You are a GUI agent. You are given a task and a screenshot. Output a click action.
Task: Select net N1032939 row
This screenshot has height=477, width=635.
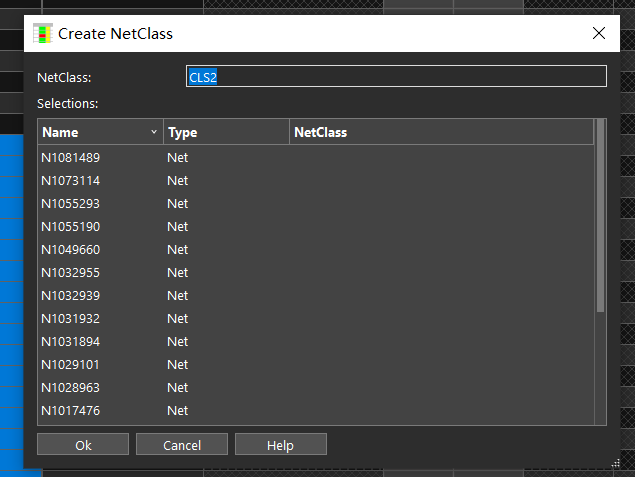[316, 296]
